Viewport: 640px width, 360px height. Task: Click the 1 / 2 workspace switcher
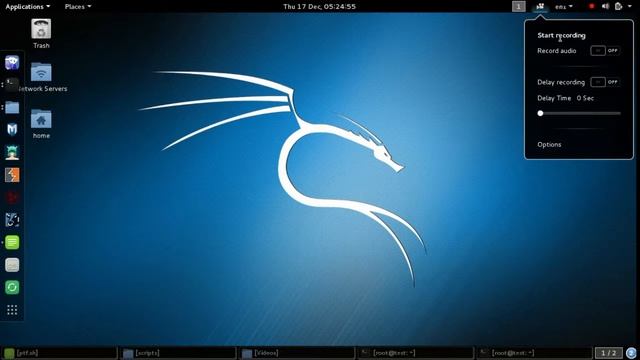click(x=609, y=353)
